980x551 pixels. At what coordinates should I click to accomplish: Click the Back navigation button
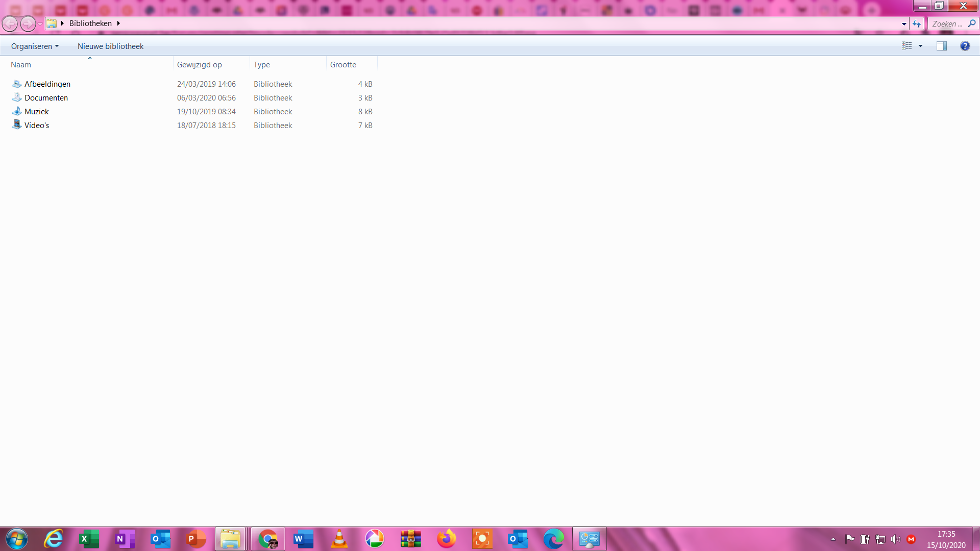(x=10, y=23)
